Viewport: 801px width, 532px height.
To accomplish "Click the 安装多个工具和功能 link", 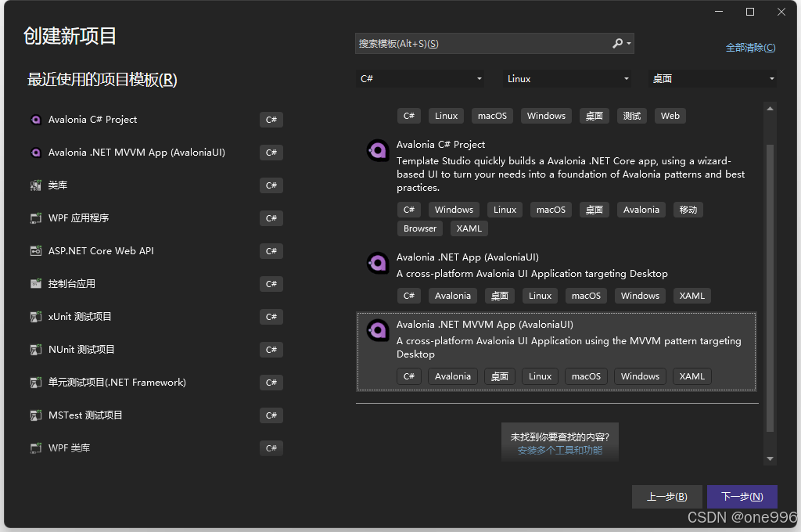I will click(x=560, y=450).
